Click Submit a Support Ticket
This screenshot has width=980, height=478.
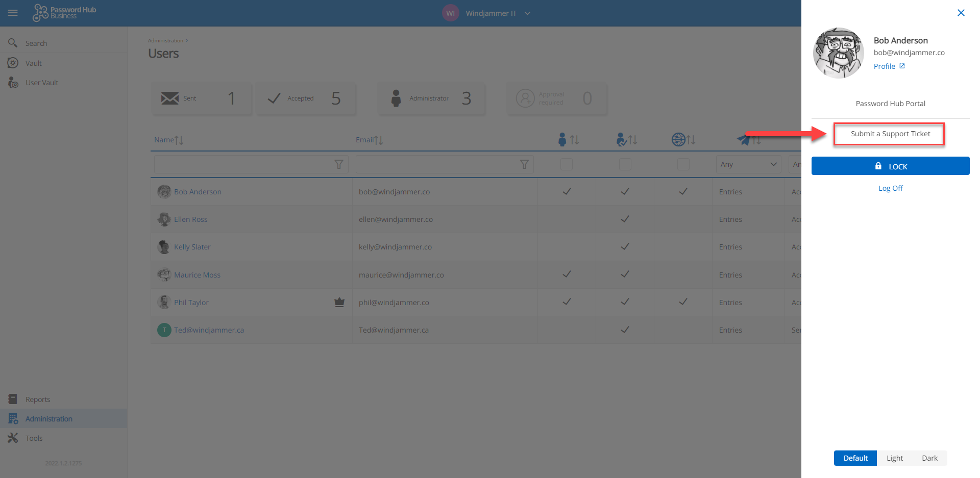pyautogui.click(x=890, y=134)
